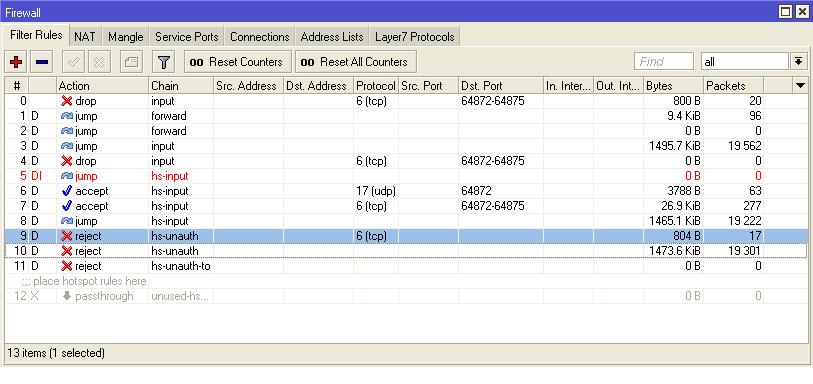Click the accept checkmark icon in rule 6
The height and width of the screenshot is (384, 813).
pyautogui.click(x=66, y=191)
